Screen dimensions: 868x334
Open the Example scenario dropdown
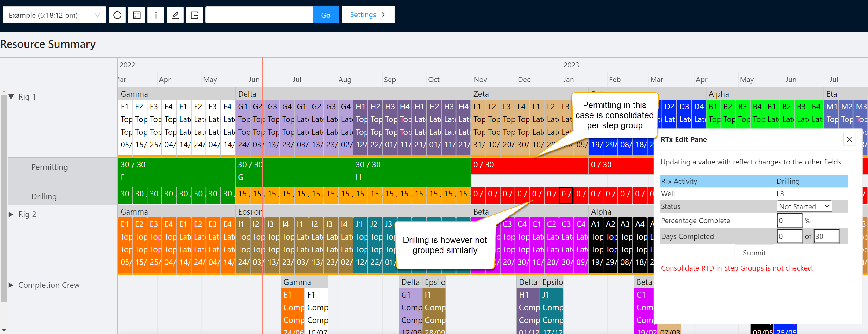[x=54, y=15]
